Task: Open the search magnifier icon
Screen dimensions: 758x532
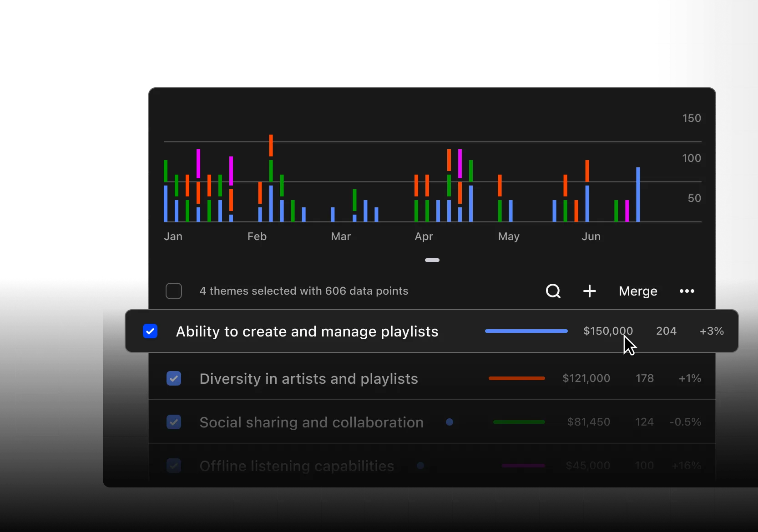Action: (553, 291)
